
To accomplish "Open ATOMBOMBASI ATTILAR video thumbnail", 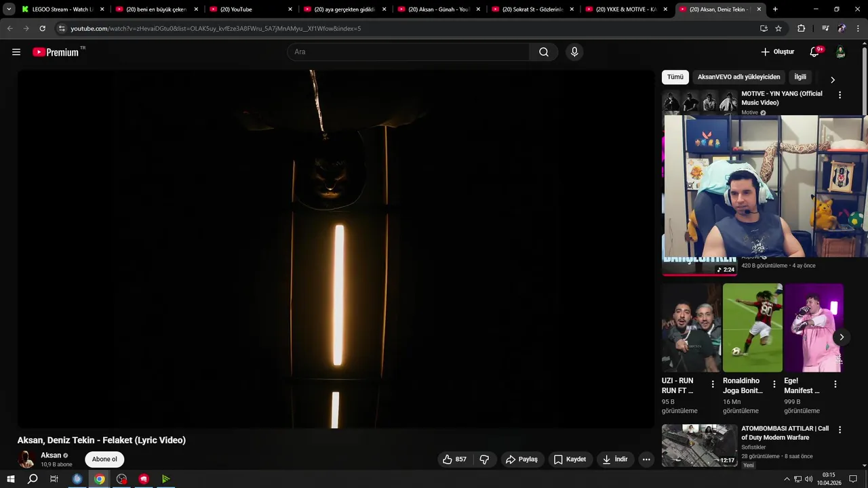I will (x=700, y=445).
